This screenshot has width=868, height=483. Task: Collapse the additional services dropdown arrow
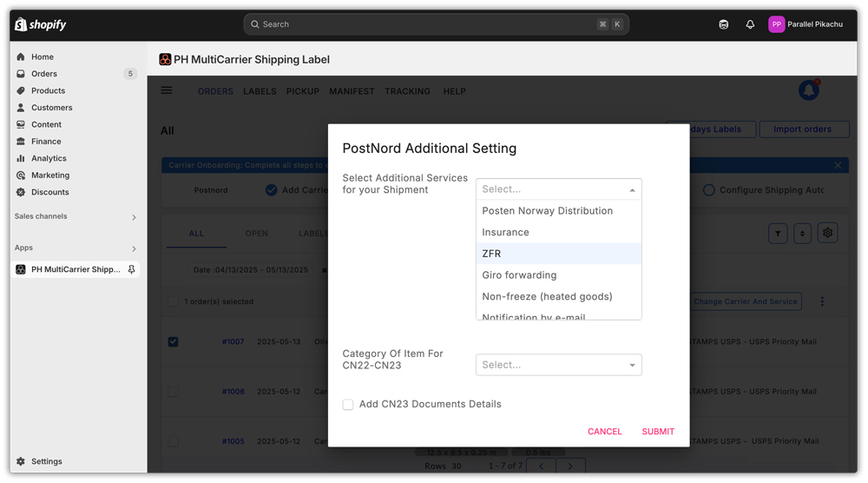(632, 190)
